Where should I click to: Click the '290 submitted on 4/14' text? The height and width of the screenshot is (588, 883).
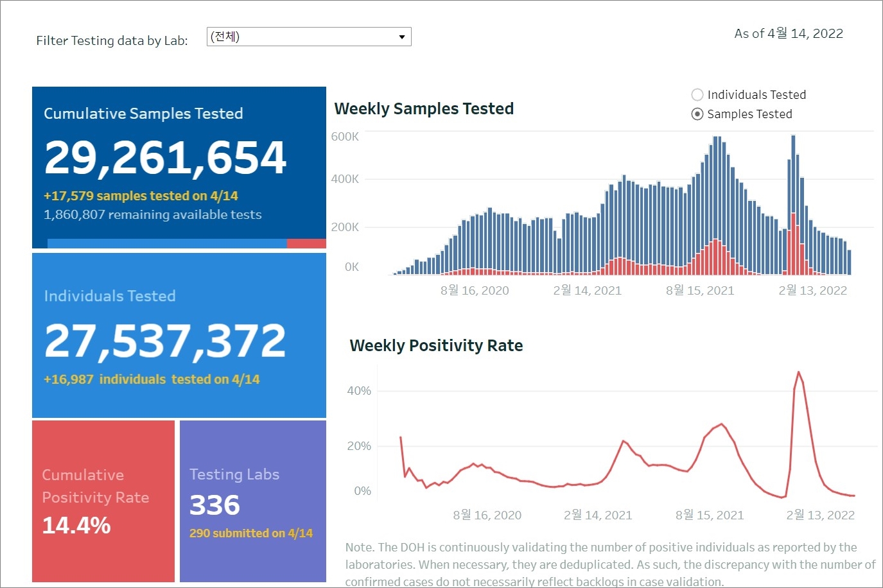(x=251, y=533)
